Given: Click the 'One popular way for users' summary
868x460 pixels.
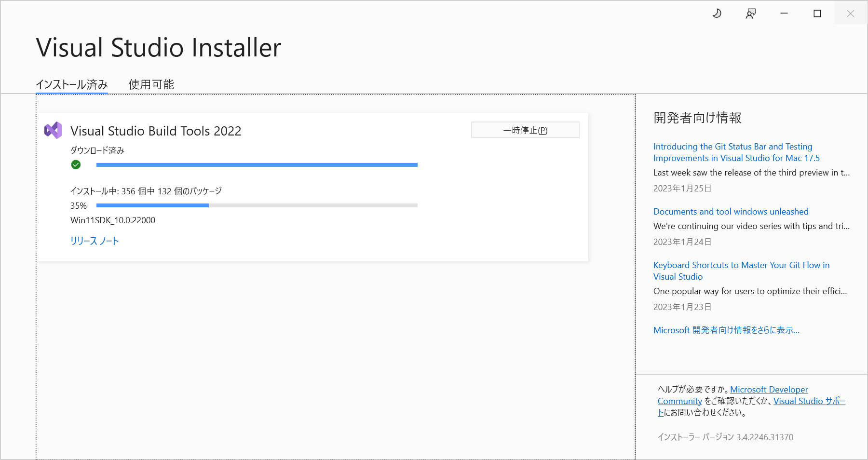Looking at the screenshot, I should click(750, 291).
